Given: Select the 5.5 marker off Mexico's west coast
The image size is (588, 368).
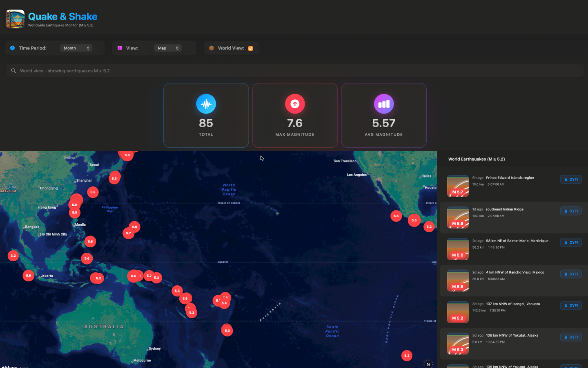Looking at the screenshot, I should (396, 216).
